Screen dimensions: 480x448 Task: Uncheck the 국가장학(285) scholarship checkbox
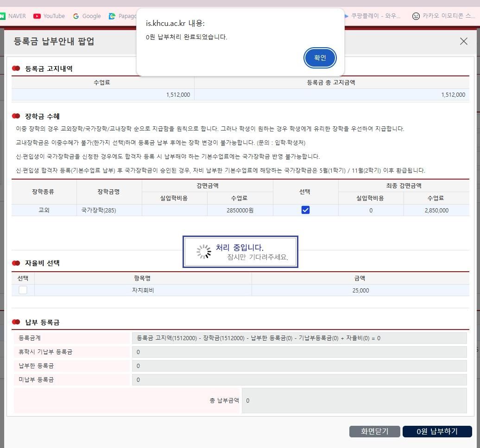pos(305,210)
